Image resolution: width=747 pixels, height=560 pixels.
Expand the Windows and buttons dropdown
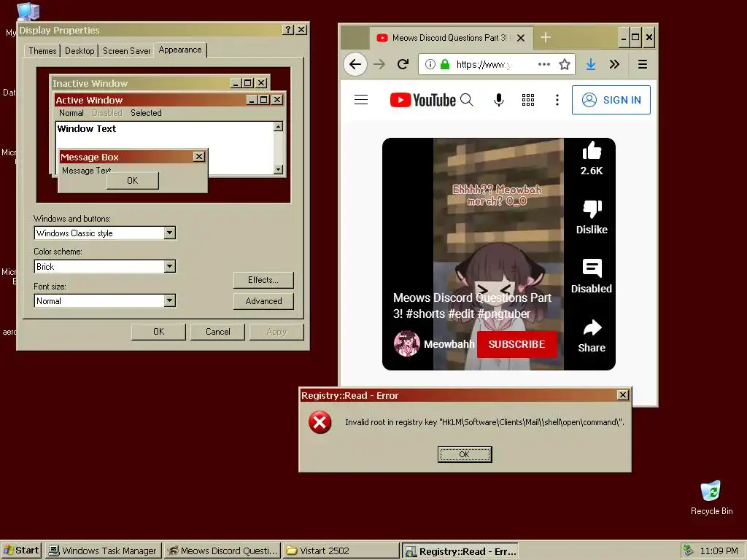(169, 233)
